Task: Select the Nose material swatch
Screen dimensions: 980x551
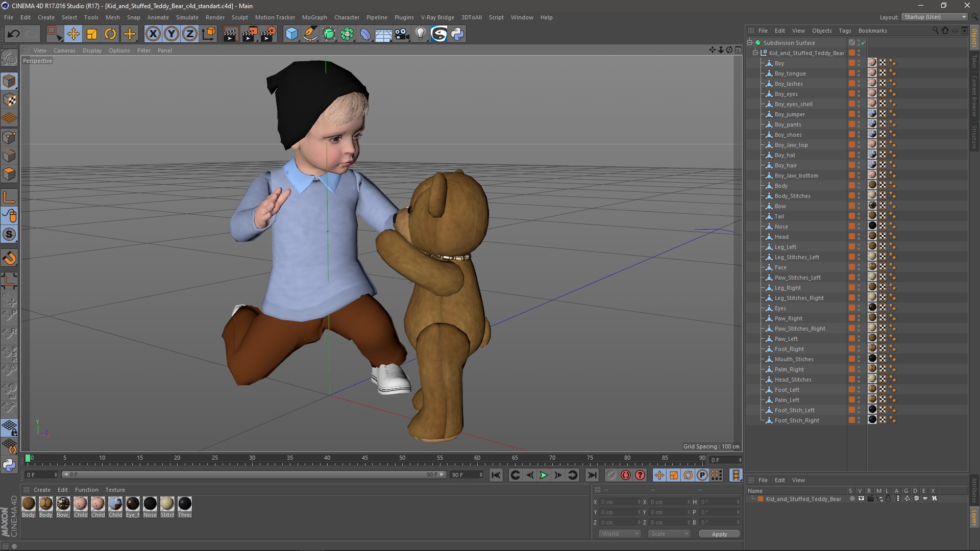Action: pos(150,504)
